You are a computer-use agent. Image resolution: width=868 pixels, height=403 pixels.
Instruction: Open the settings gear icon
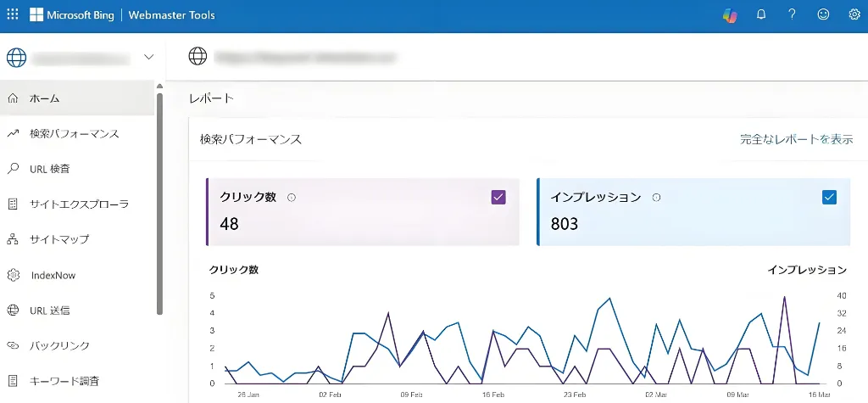tap(854, 14)
